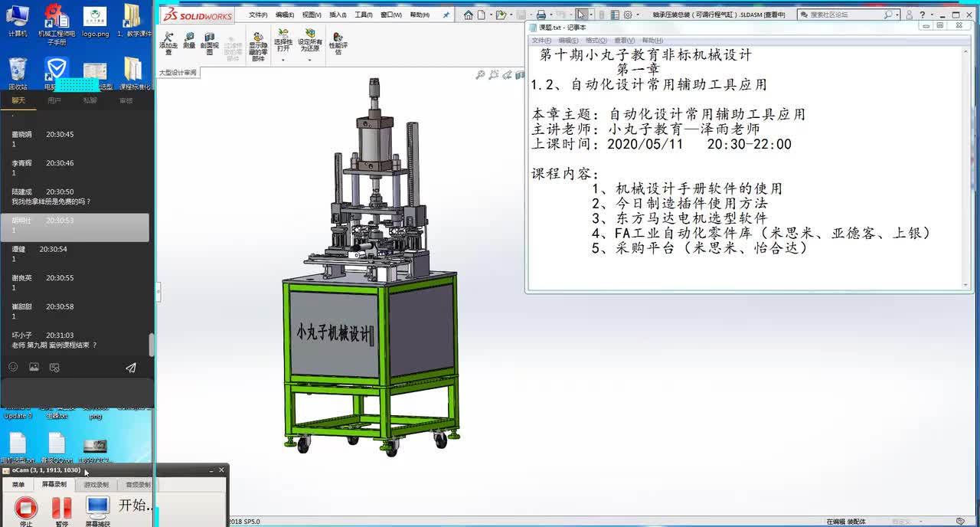
Task: Click the New document icon in SolidWorks
Action: [x=482, y=15]
